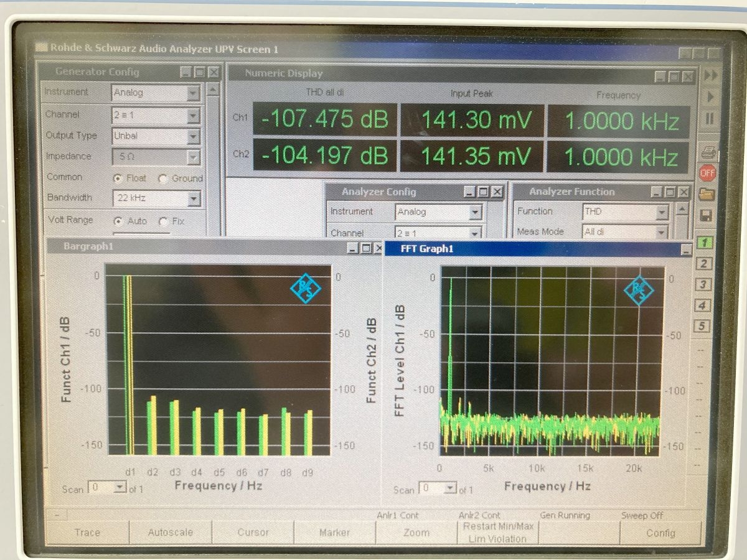
Task: Switch to screen 4 button
Action: [702, 306]
